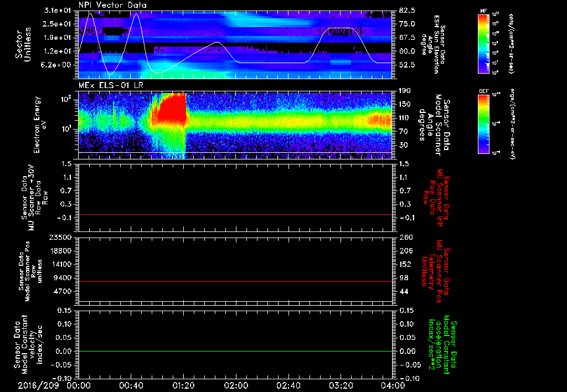567x392 pixels.
Task: Click the 02:00 time axis label
Action: point(236,385)
